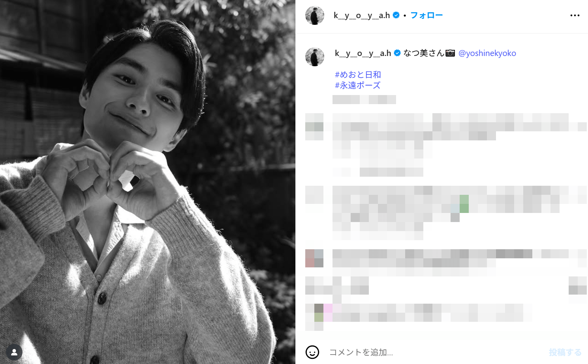Viewport: 588px width, 364px height.
Task: Click the k_y_o_y_a.h username in header
Action: (362, 15)
